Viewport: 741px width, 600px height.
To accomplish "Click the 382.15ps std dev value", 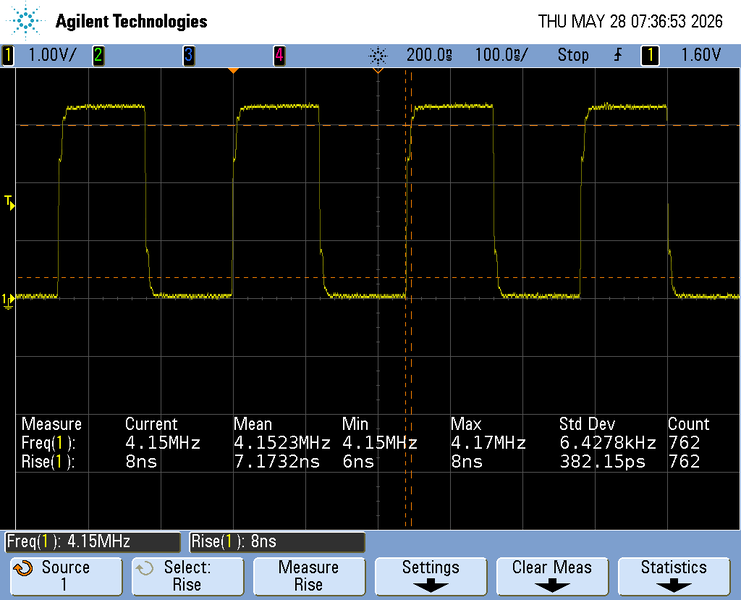I will pyautogui.click(x=603, y=462).
